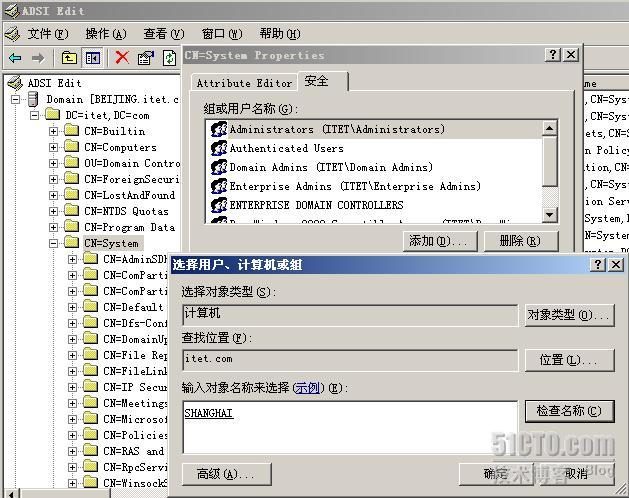Click the down arrow of the group list scrollbar
The image size is (629, 498).
[549, 215]
